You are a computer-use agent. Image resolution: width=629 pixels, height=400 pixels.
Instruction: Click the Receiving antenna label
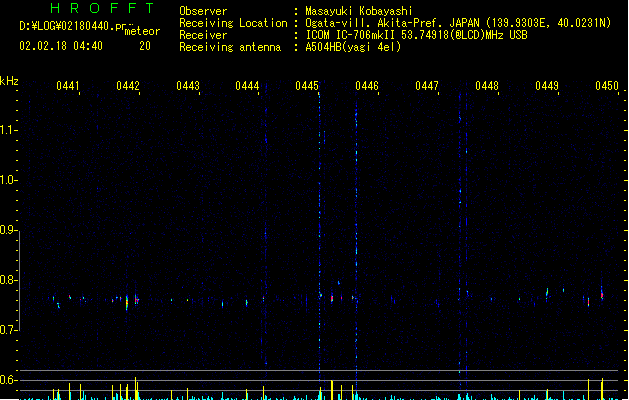click(230, 47)
